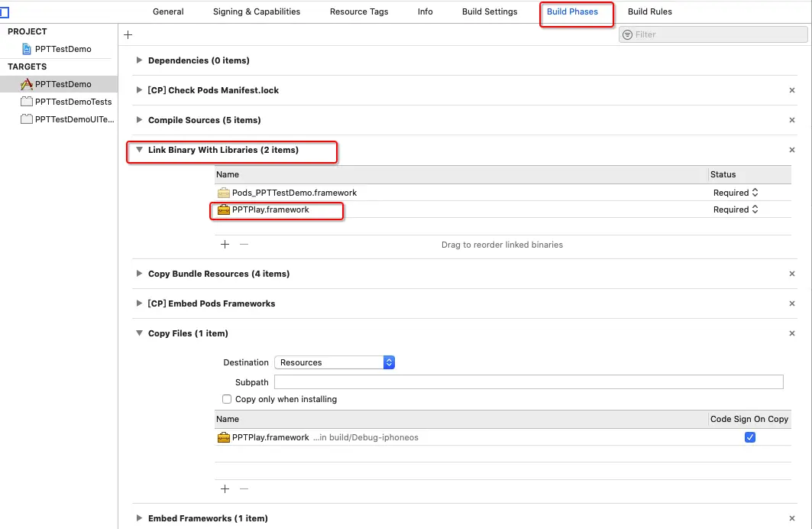
Task: Click the PPTPlay.framework toolbox icon in Link Binary
Action: (224, 209)
